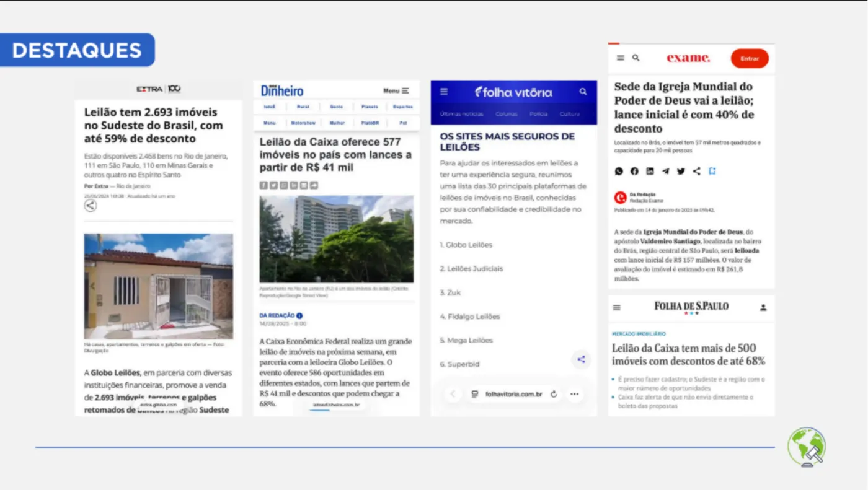Image resolution: width=868 pixels, height=490 pixels.
Task: Click '5. Mega Leilões' list entry
Action: 466,340
